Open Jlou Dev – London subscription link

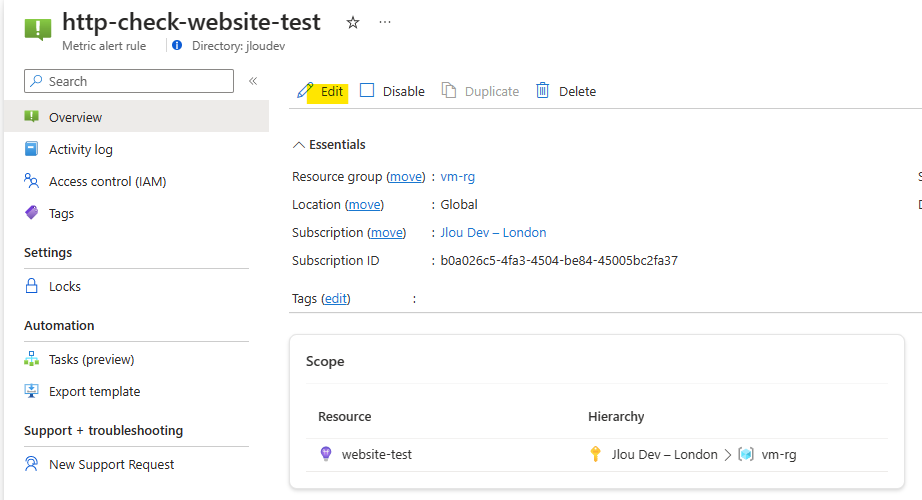tap(493, 232)
